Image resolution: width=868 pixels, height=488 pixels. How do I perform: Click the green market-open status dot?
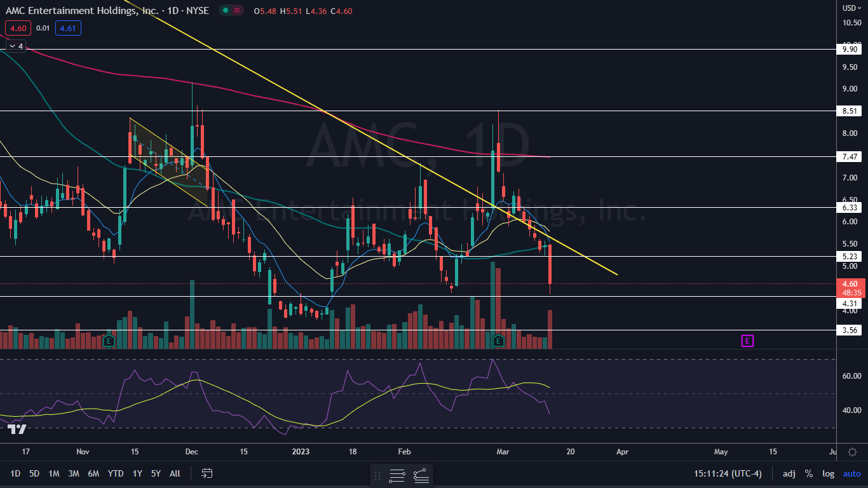point(224,11)
